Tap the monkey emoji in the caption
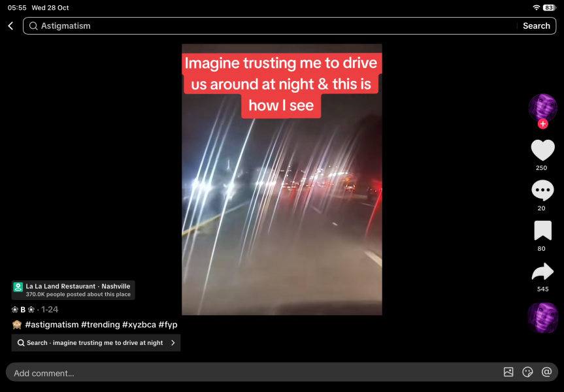Viewport: 564px width, 392px height. click(17, 325)
